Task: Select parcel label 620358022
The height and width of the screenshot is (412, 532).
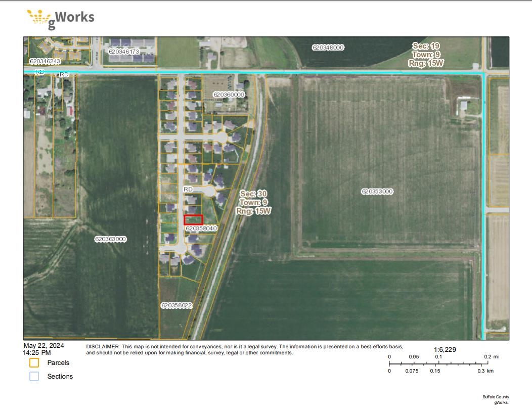Action: pos(176,305)
